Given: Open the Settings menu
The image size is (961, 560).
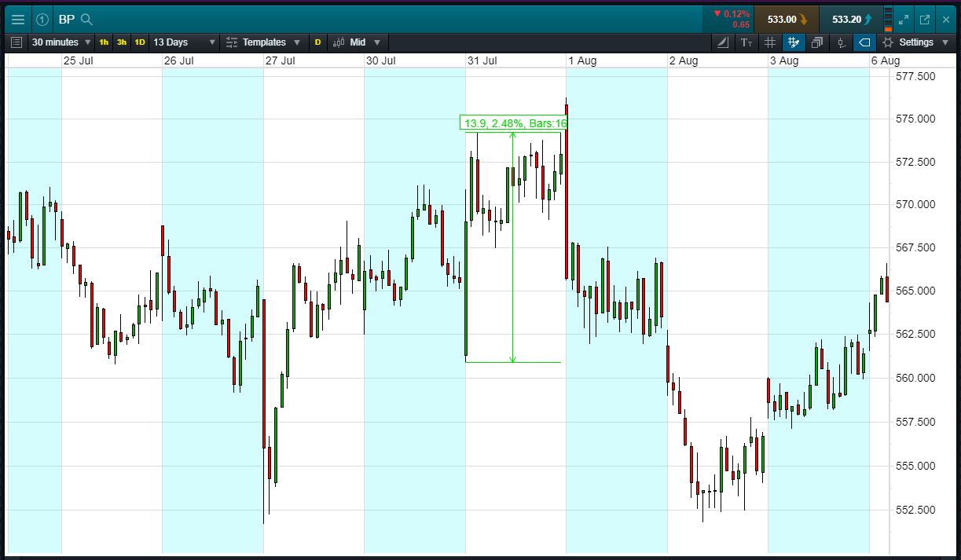Looking at the screenshot, I should (x=916, y=42).
